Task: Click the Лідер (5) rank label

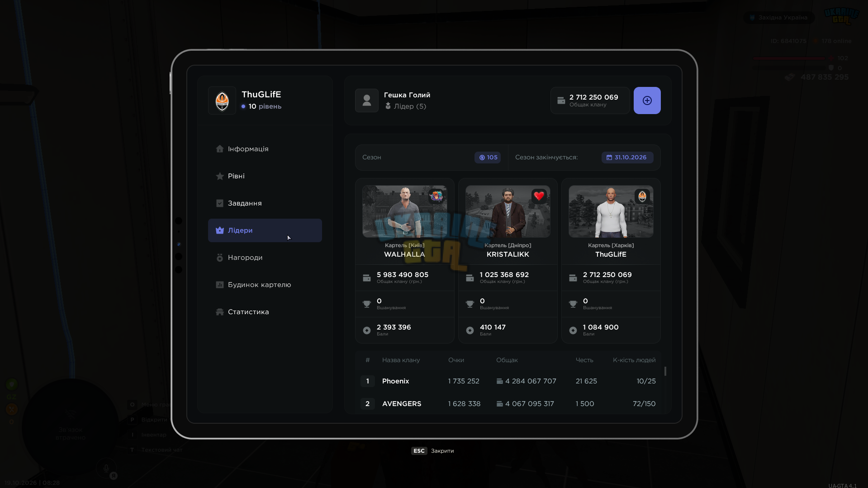Action: coord(406,106)
